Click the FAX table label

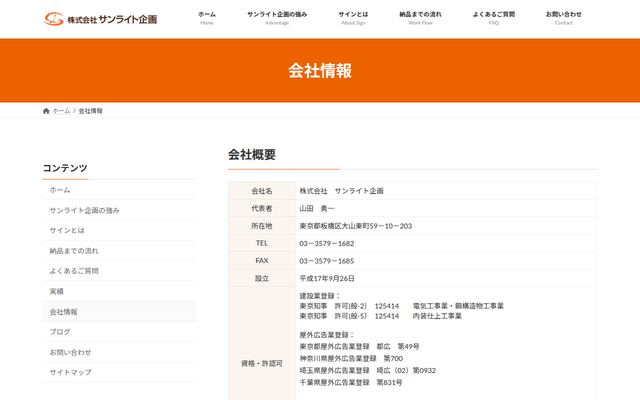(262, 260)
